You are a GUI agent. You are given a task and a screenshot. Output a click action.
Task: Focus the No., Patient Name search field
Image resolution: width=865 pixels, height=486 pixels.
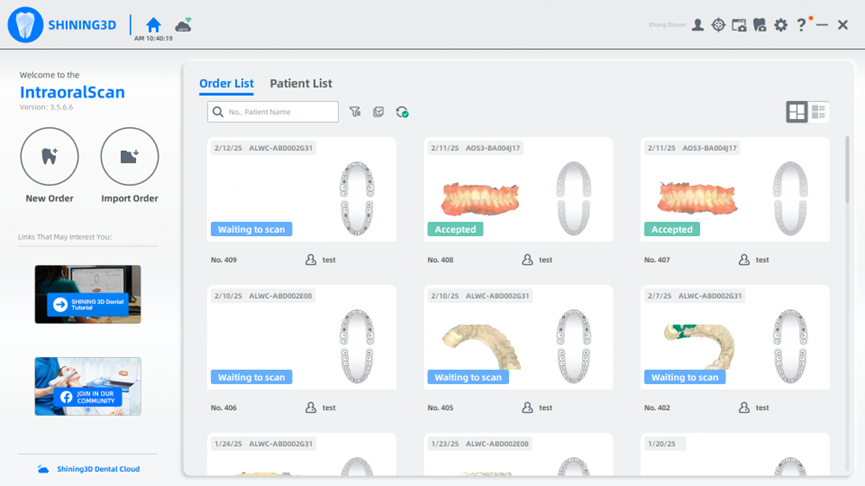[x=273, y=112]
